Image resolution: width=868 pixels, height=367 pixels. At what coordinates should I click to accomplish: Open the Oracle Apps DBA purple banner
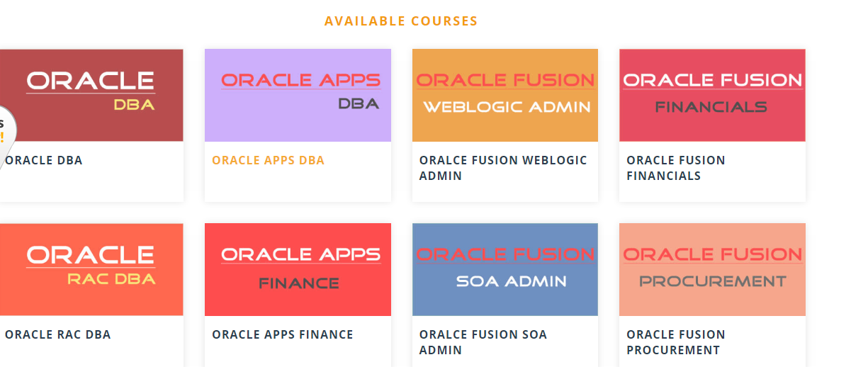(x=298, y=95)
